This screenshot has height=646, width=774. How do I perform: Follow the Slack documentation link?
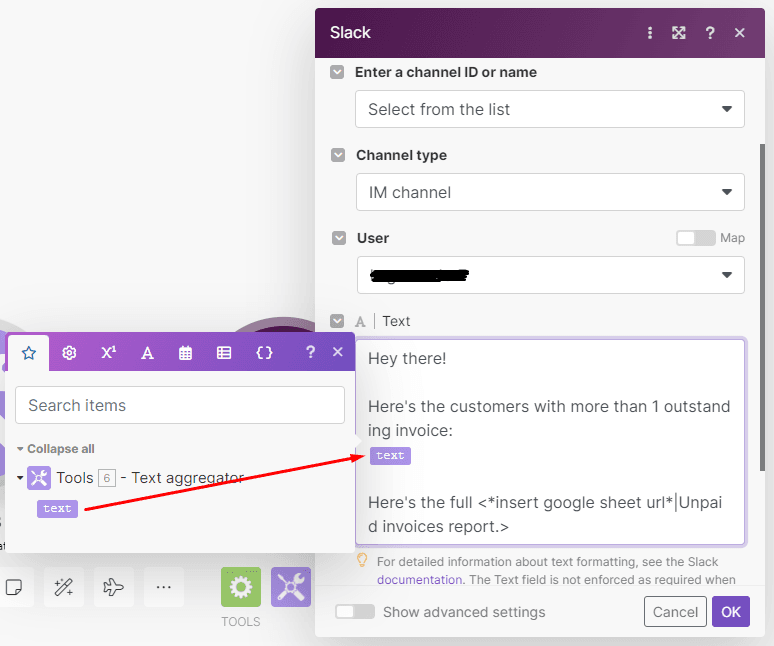tap(419, 579)
